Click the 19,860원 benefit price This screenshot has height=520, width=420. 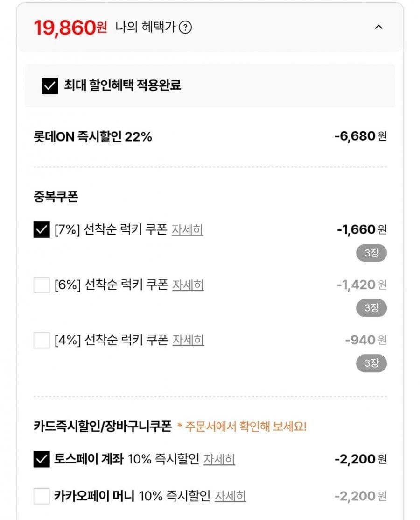[x=70, y=27]
